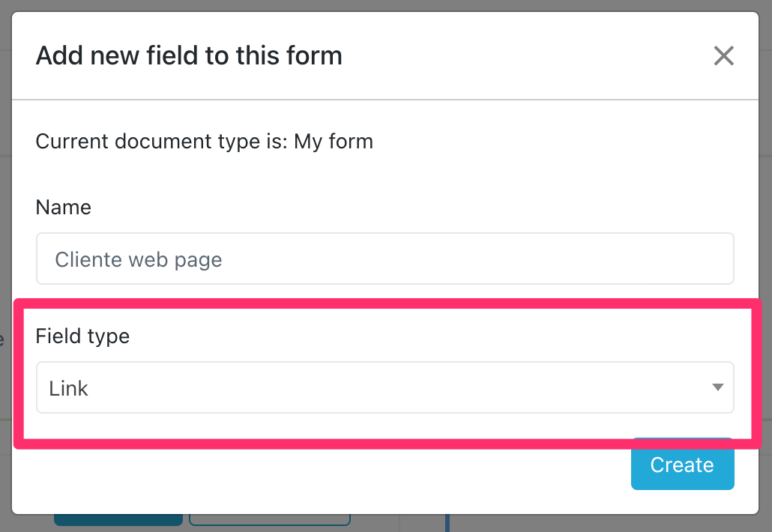This screenshot has height=532, width=772.
Task: Click the X icon in the dialog header
Action: [x=723, y=55]
